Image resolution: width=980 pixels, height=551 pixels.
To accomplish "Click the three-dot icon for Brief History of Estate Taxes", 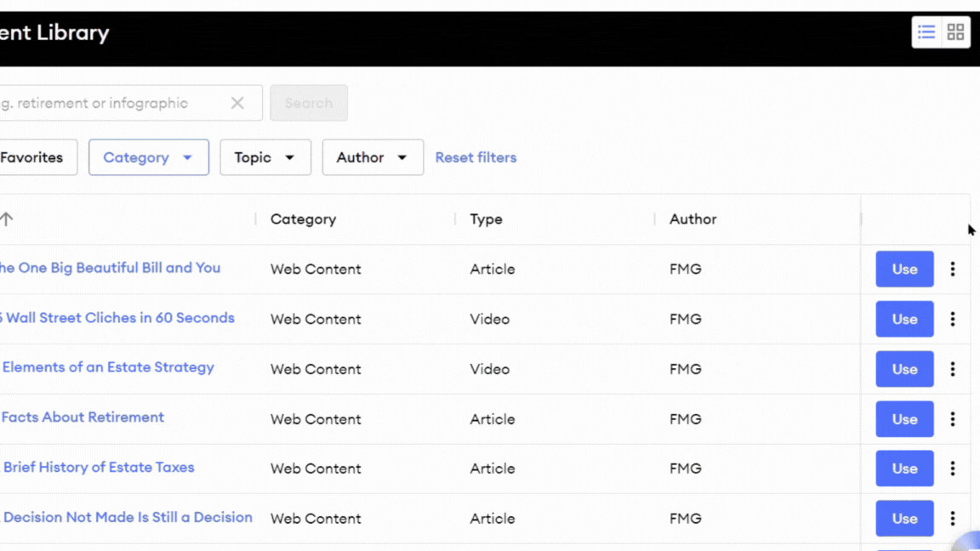I will pos(953,469).
